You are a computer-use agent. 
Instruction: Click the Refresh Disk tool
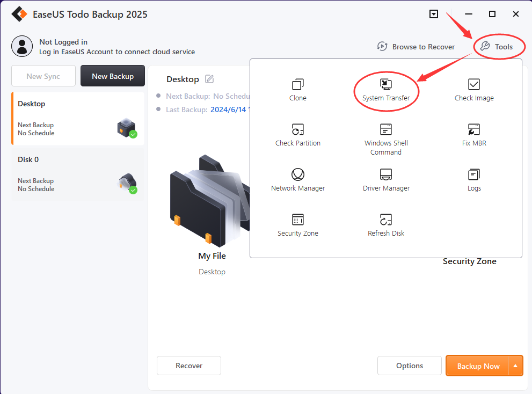click(x=386, y=225)
